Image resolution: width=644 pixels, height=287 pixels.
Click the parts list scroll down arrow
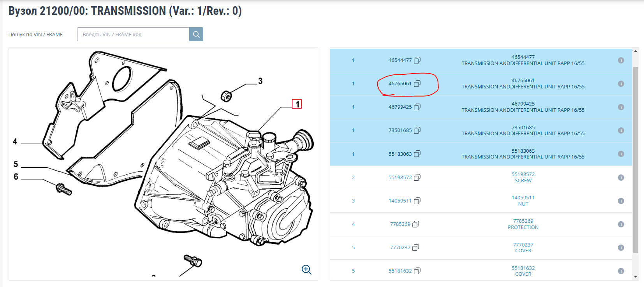(x=636, y=277)
